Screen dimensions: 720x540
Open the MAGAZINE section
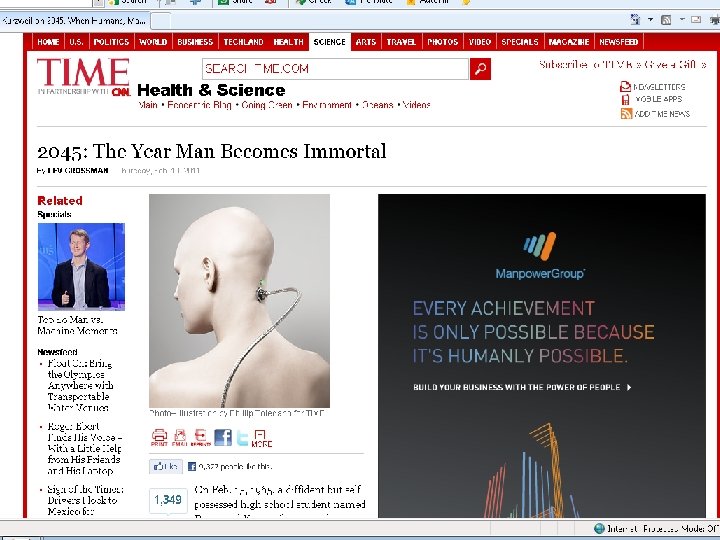point(569,42)
